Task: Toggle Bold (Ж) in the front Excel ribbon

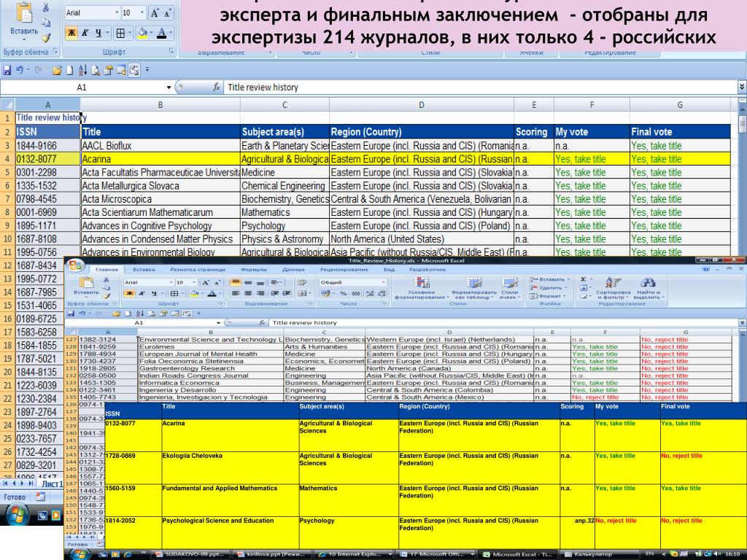Action: coord(129,293)
